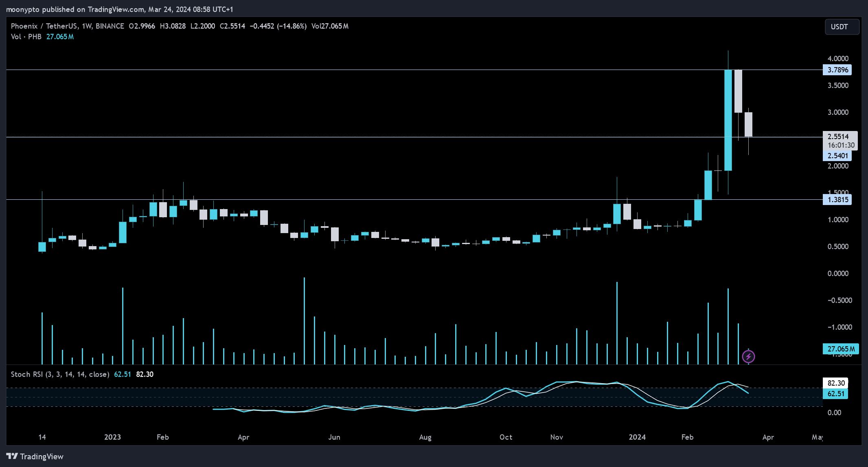This screenshot has width=868, height=467.
Task: Open the USDT currency selector
Action: coord(842,27)
